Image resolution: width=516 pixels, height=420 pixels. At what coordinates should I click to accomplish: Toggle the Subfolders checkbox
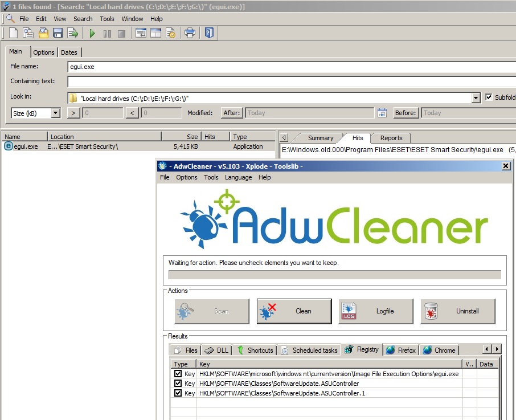click(489, 97)
